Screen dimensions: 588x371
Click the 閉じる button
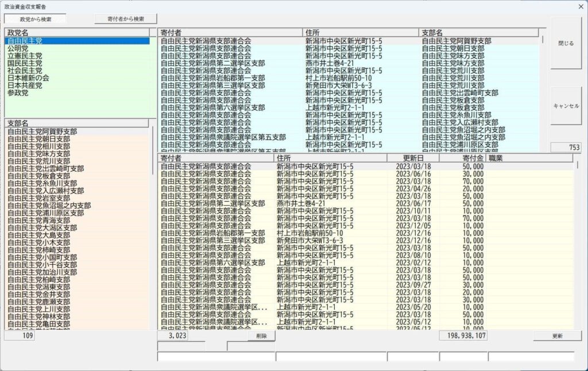[x=566, y=43]
